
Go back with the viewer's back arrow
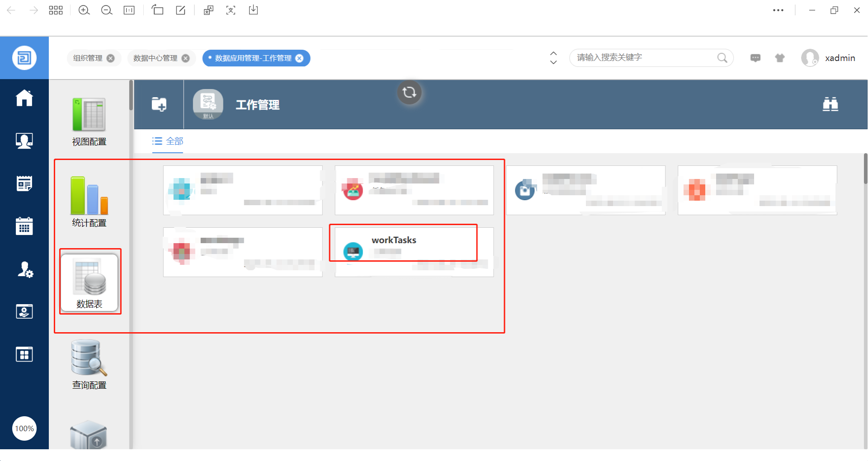click(11, 10)
